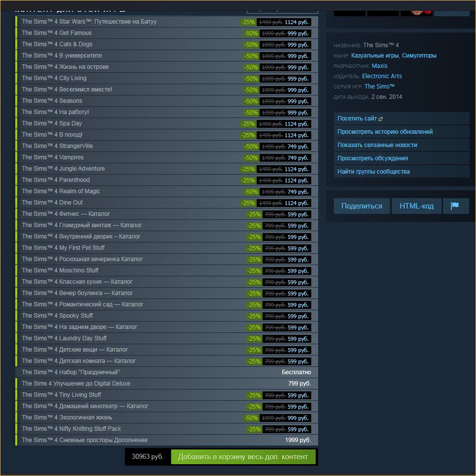Select The Sims 4 Jungle Adventure row
The height and width of the screenshot is (476, 476).
point(167,169)
